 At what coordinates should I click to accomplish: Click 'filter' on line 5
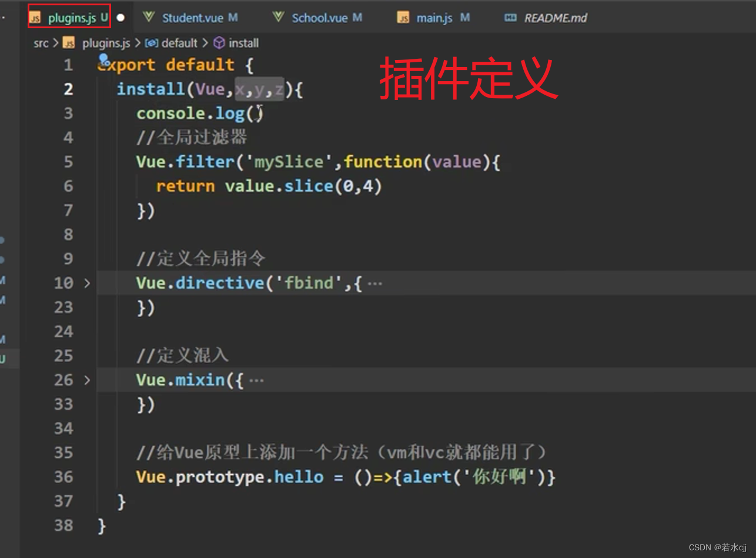pos(205,162)
